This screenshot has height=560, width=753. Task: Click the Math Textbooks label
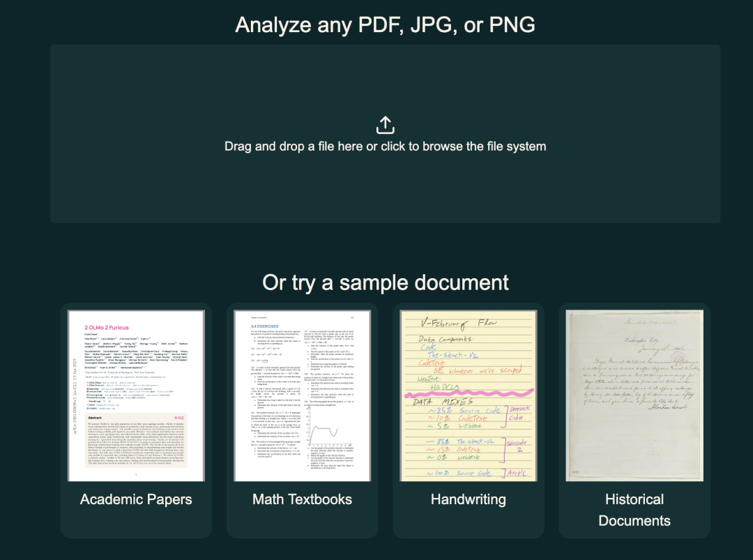(x=302, y=499)
